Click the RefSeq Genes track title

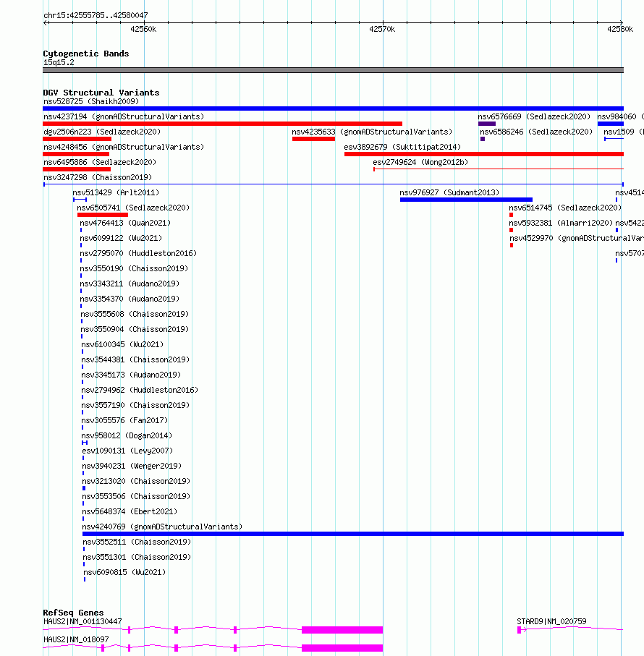pyautogui.click(x=73, y=613)
